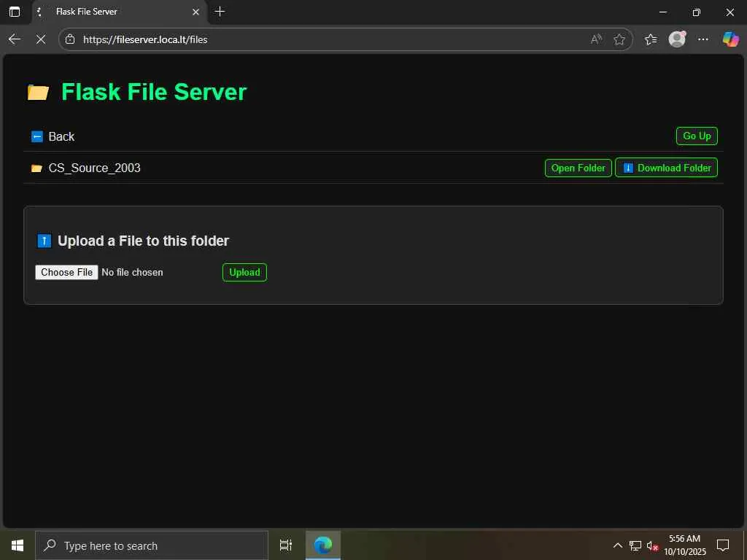
Task: Click the Go Up button
Action: pyautogui.click(x=697, y=136)
